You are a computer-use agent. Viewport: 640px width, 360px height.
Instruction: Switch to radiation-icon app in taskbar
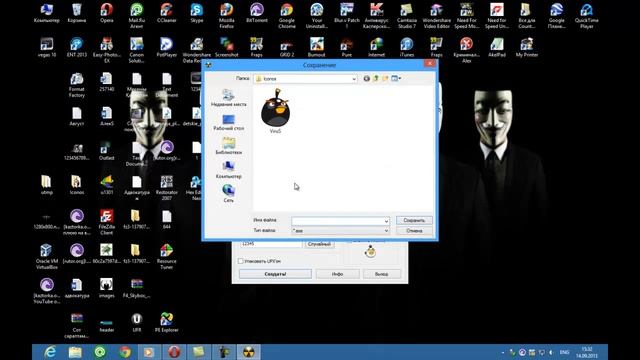(x=249, y=352)
